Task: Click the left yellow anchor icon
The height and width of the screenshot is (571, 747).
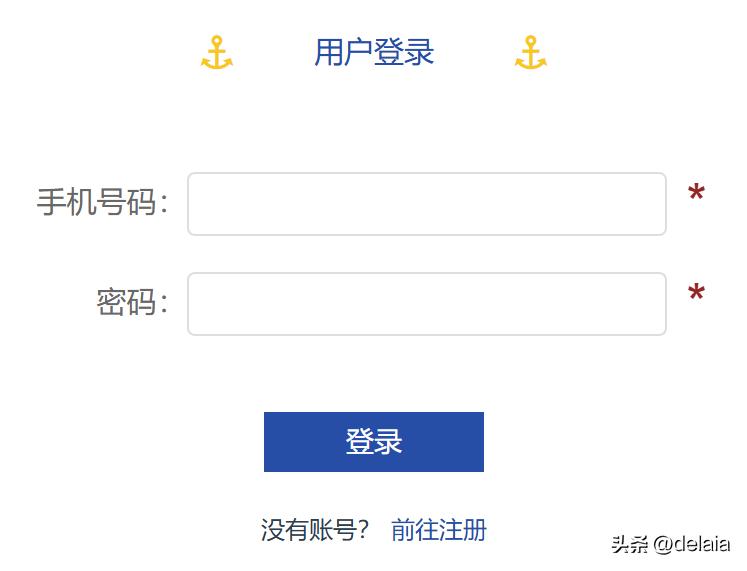Action: (217, 53)
